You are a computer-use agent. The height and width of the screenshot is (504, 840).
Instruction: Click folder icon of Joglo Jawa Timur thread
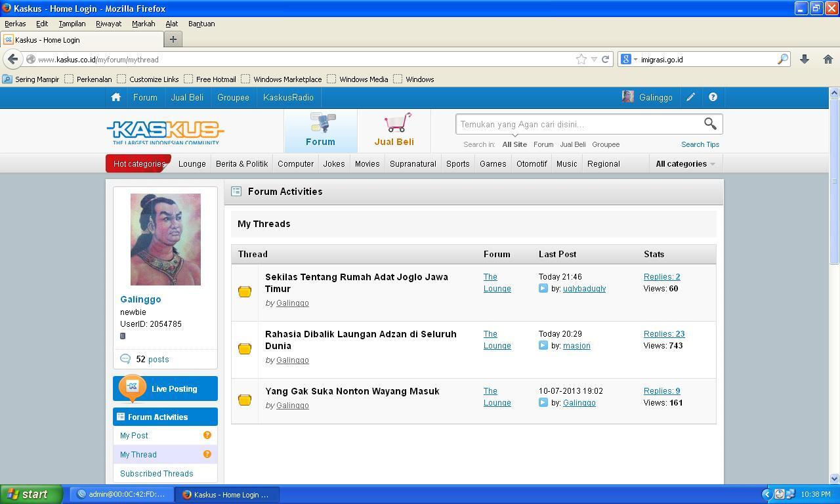coord(245,291)
